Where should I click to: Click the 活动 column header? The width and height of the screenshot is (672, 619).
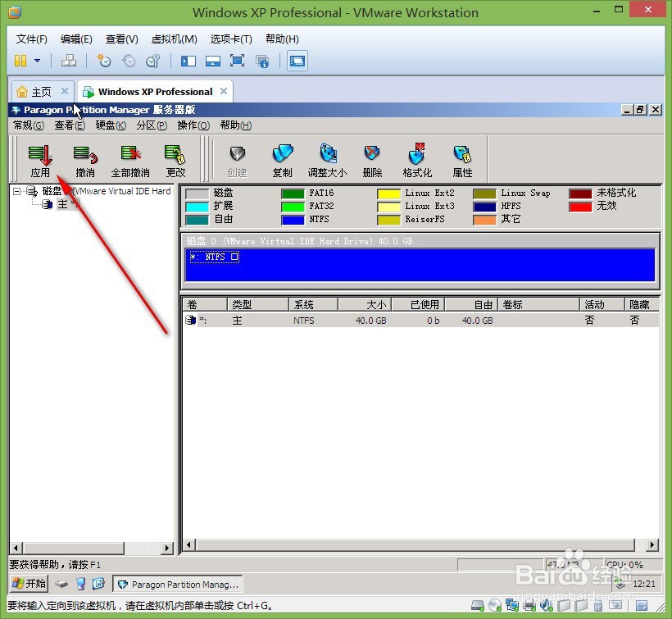[x=602, y=304]
